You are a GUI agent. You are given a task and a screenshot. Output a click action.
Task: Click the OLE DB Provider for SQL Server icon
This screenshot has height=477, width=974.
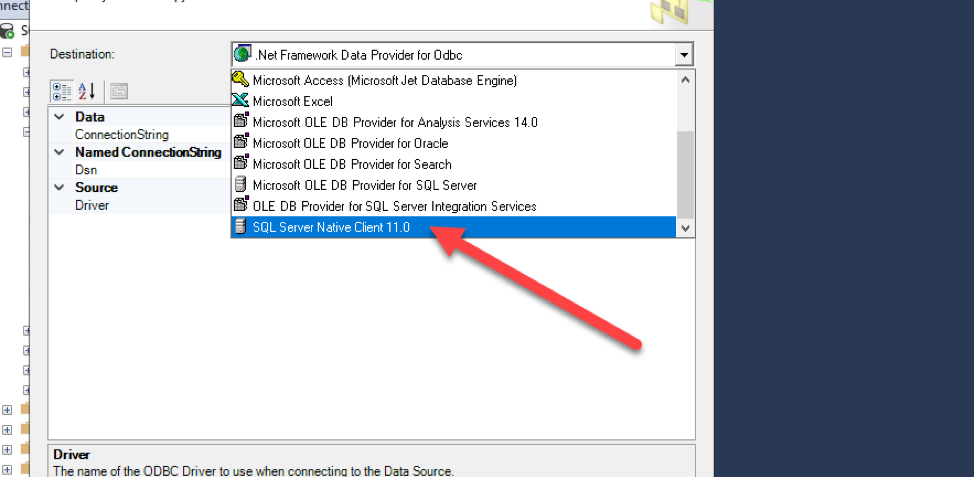coord(240,185)
